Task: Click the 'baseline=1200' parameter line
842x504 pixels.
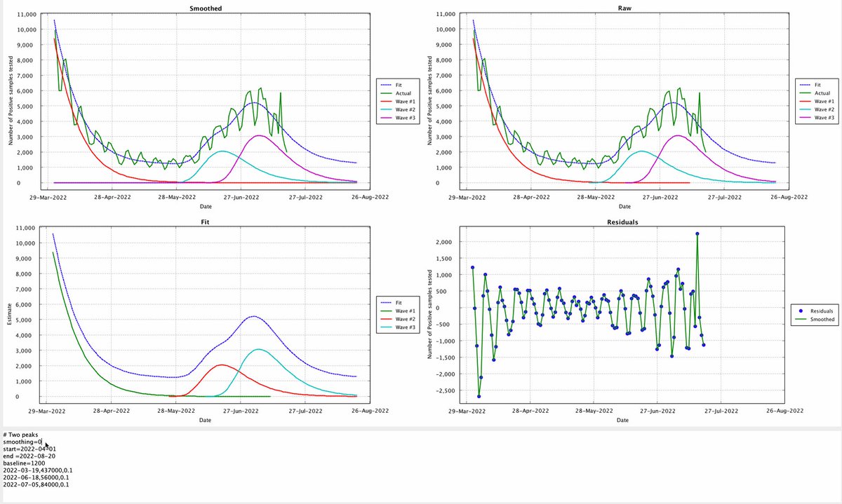Action: (x=23, y=463)
